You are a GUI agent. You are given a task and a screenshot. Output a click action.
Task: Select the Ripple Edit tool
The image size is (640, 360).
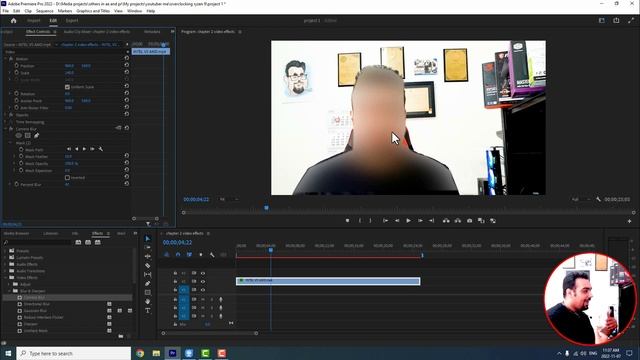click(x=148, y=256)
